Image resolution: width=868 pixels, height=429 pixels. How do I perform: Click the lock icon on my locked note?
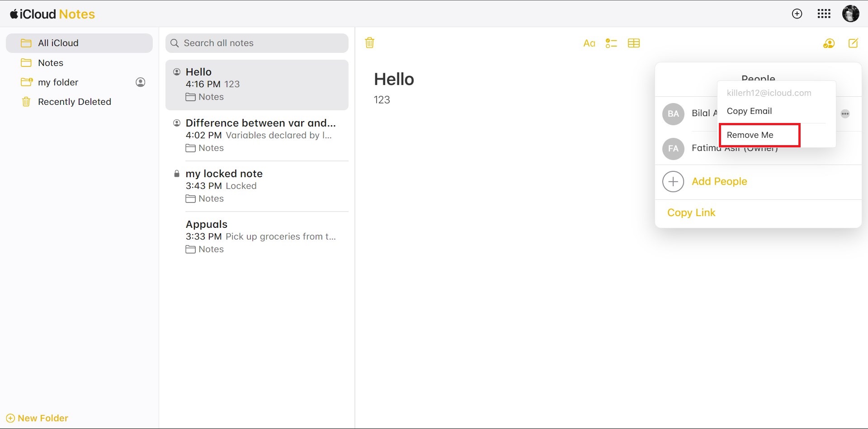(x=177, y=174)
